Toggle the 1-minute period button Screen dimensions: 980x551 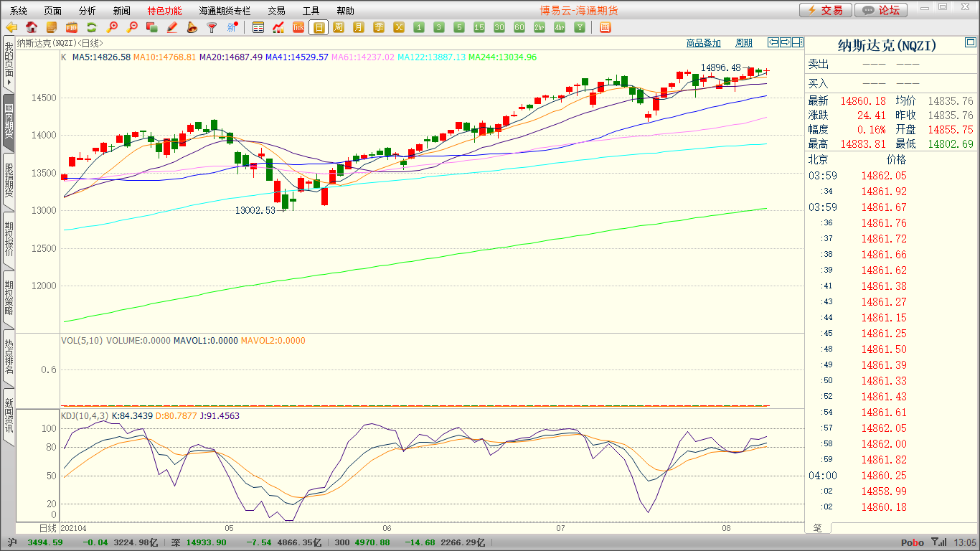pos(419,27)
